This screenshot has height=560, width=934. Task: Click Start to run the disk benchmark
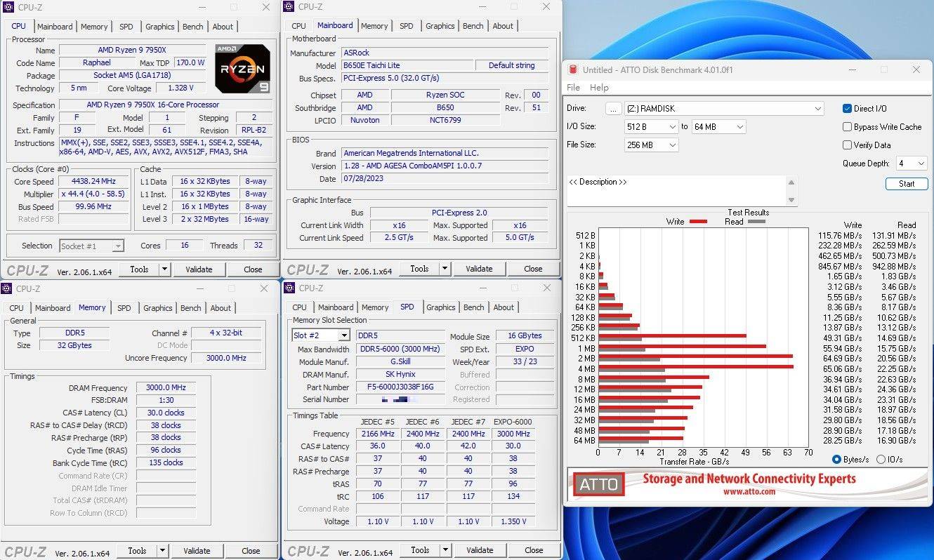tap(906, 183)
